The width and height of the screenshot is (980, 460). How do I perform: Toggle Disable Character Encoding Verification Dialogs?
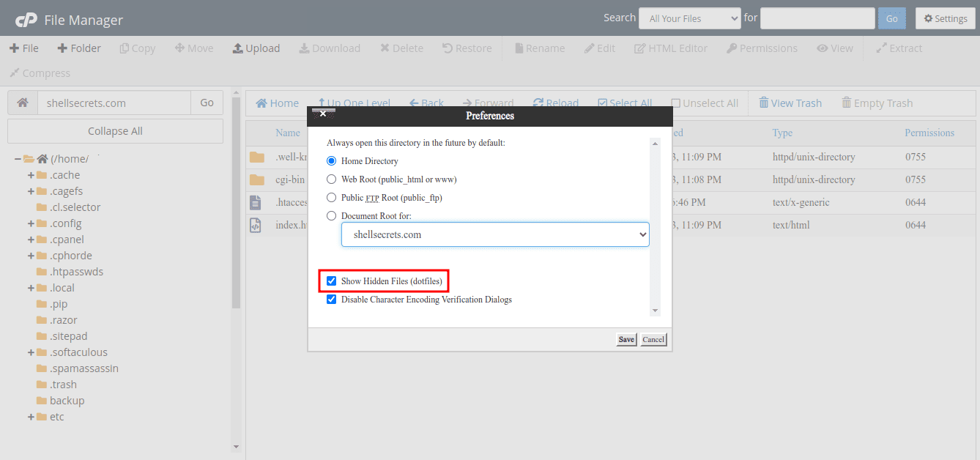[x=332, y=300]
